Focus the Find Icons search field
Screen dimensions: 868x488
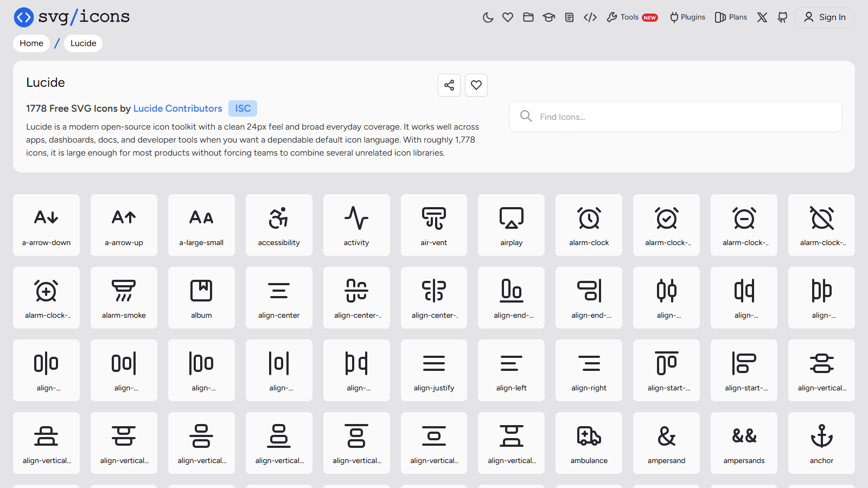[675, 117]
